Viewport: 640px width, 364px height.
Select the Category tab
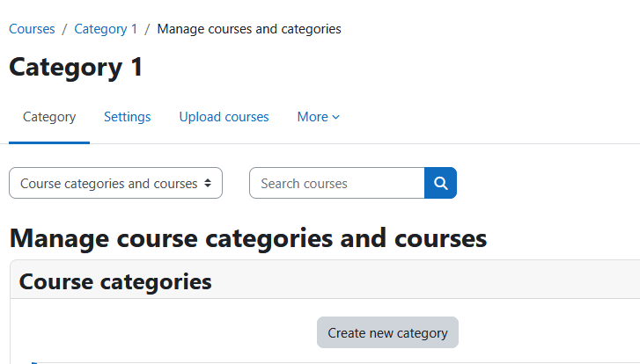click(x=49, y=117)
